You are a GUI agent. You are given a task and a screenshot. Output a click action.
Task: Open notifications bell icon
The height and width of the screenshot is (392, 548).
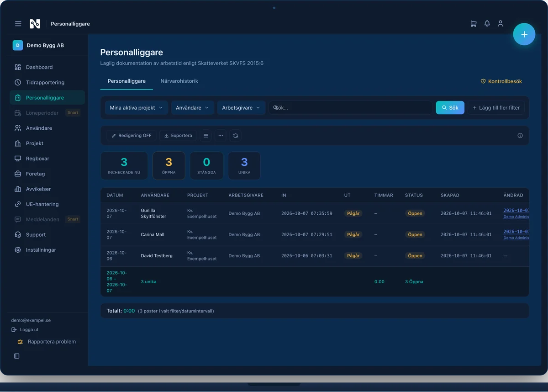(x=487, y=23)
